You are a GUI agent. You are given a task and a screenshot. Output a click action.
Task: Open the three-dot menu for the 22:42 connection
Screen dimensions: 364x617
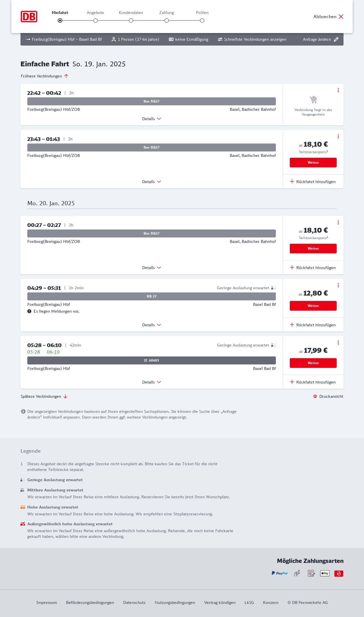pyautogui.click(x=338, y=90)
